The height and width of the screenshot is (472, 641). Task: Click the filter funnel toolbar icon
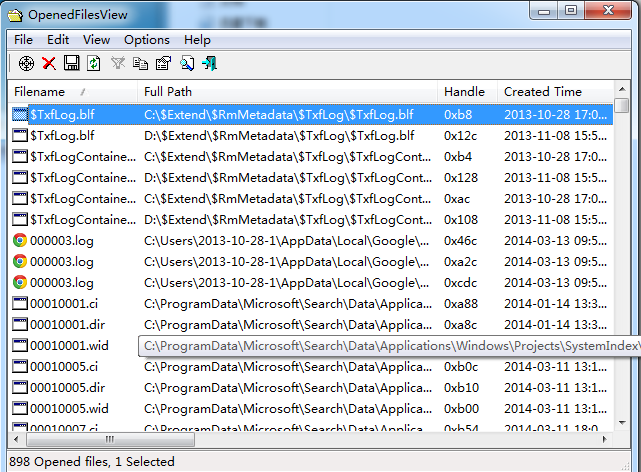(x=118, y=63)
